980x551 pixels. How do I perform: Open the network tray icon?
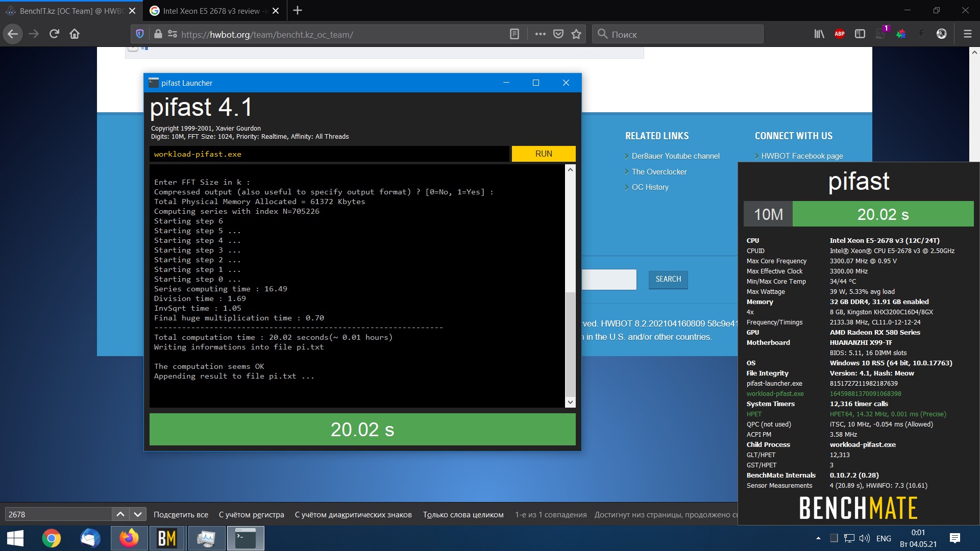point(849,538)
